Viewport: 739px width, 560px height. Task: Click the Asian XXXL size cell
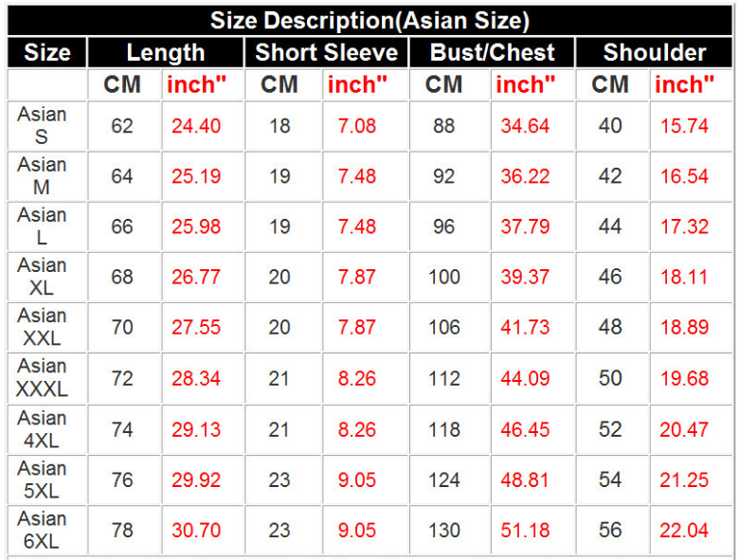tap(42, 377)
